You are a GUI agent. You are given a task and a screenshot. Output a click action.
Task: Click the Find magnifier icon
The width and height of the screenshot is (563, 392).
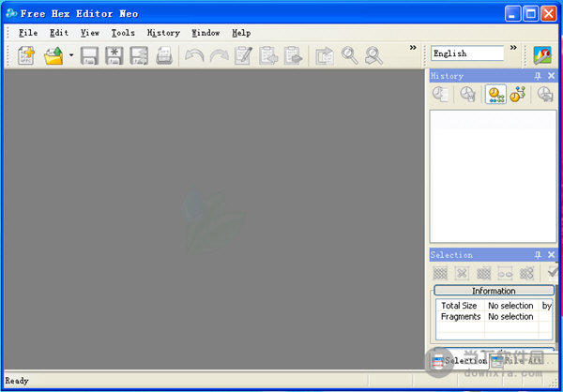point(350,56)
